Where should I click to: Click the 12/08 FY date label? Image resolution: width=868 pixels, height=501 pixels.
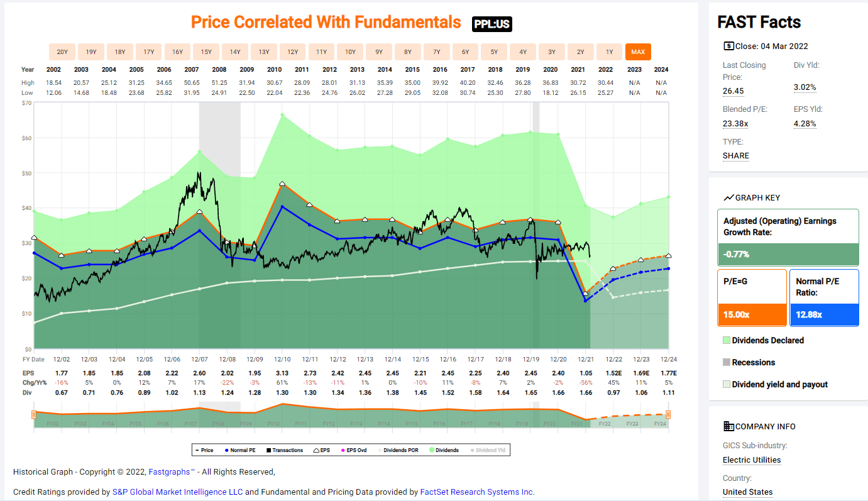coord(228,360)
